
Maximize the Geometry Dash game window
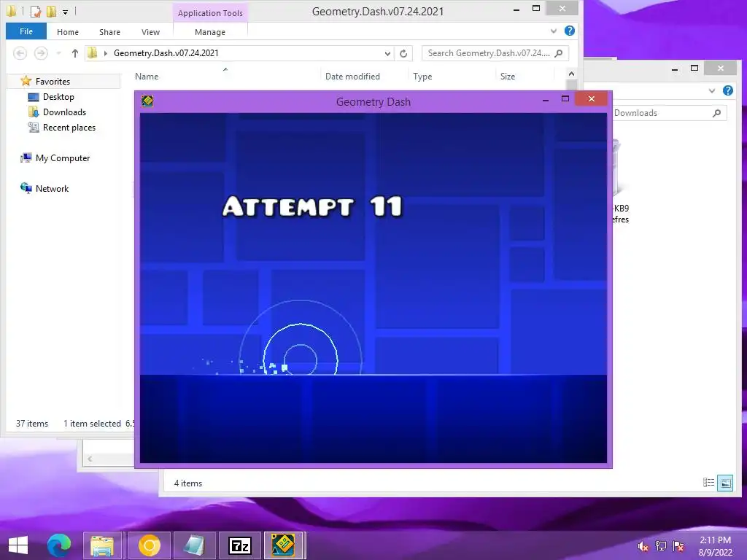pos(565,99)
